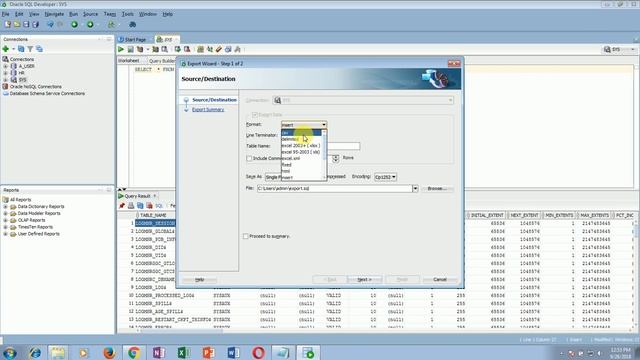Click the File path input field

point(335,189)
